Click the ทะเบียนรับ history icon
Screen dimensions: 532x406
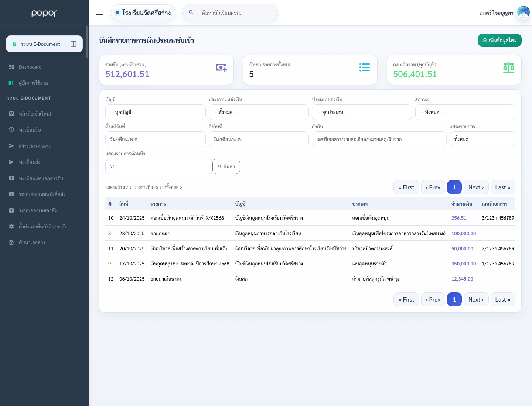(x=11, y=130)
